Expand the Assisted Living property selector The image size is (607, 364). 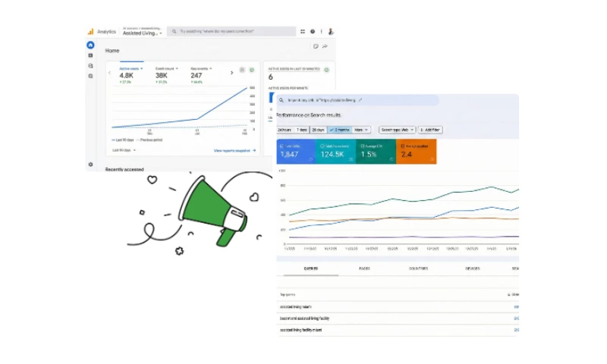click(143, 33)
